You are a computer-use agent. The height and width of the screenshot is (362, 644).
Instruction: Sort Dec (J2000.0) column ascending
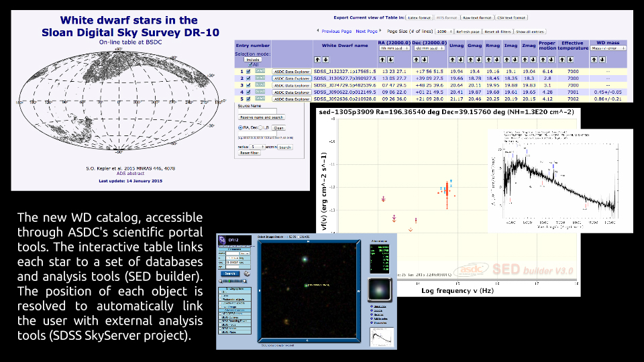(416, 60)
